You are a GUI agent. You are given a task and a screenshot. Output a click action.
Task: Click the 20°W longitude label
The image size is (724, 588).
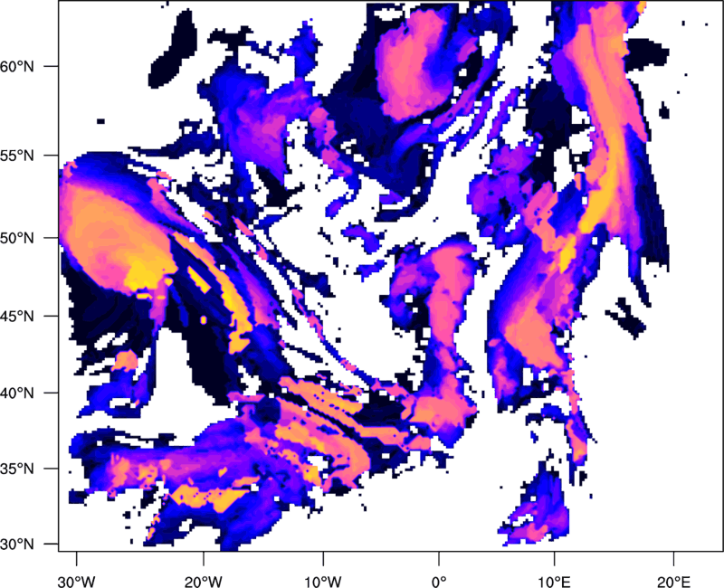tap(203, 581)
